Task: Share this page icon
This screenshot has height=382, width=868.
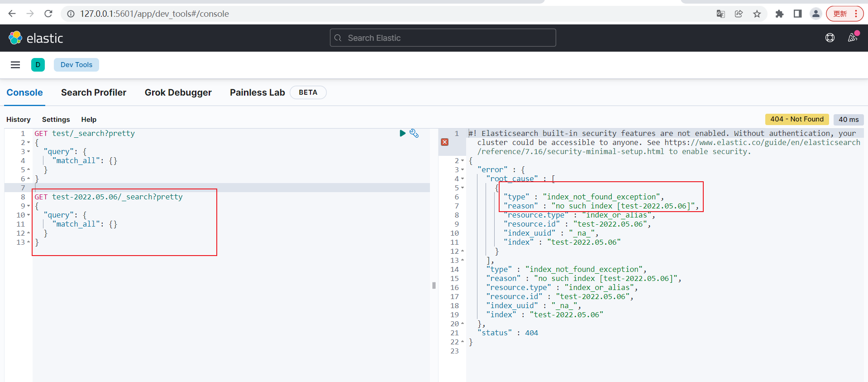Action: [x=739, y=14]
